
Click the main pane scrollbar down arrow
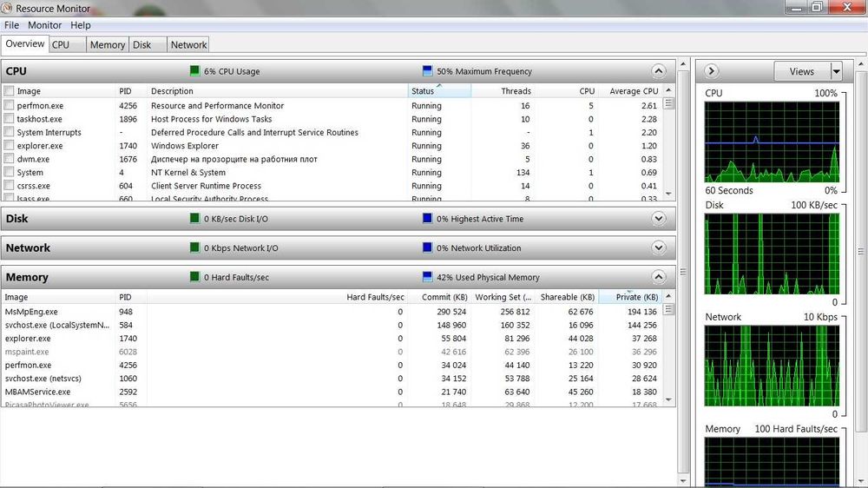[x=683, y=481]
